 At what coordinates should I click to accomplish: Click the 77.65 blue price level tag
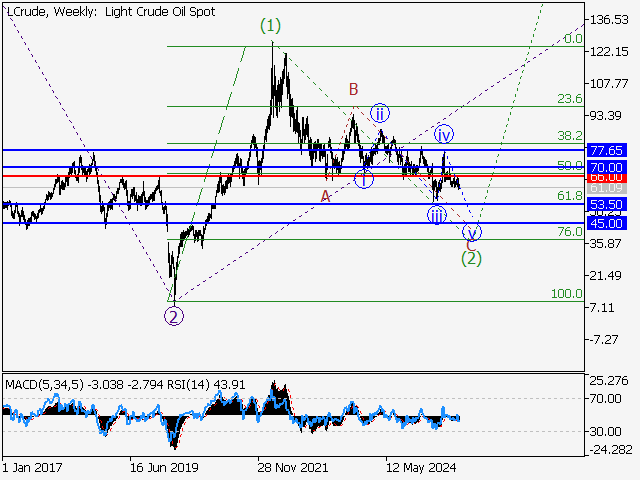606,150
